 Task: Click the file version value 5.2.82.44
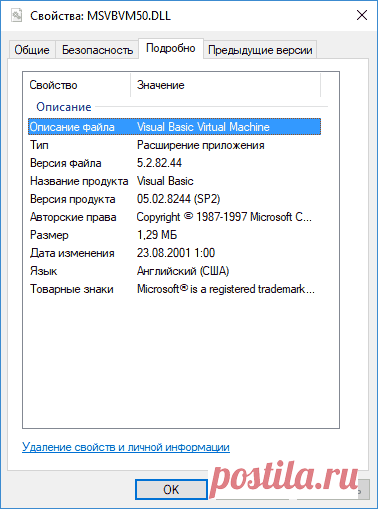159,163
